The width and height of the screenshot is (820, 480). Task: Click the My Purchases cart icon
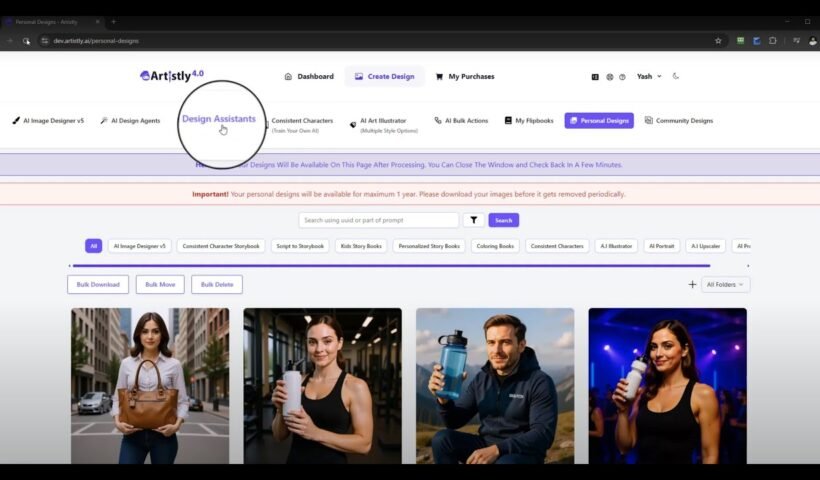coord(439,76)
